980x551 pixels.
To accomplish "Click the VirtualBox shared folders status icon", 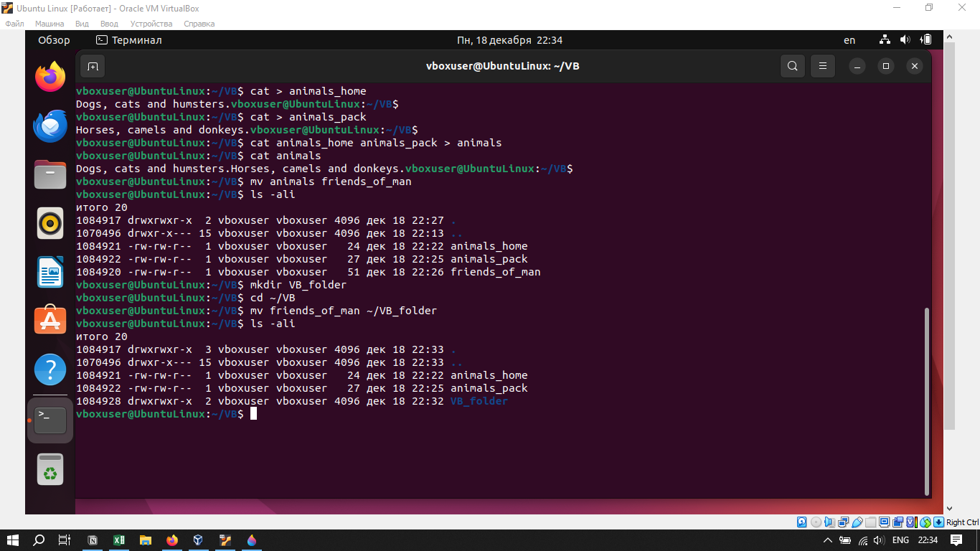I will [x=870, y=522].
